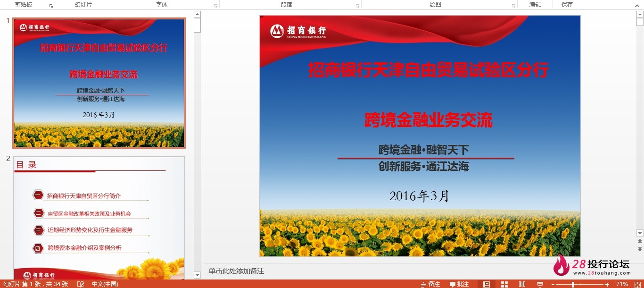The height and width of the screenshot is (288, 644).
Task: Click the China Merchants Bank logo on slide
Action: 298,31
